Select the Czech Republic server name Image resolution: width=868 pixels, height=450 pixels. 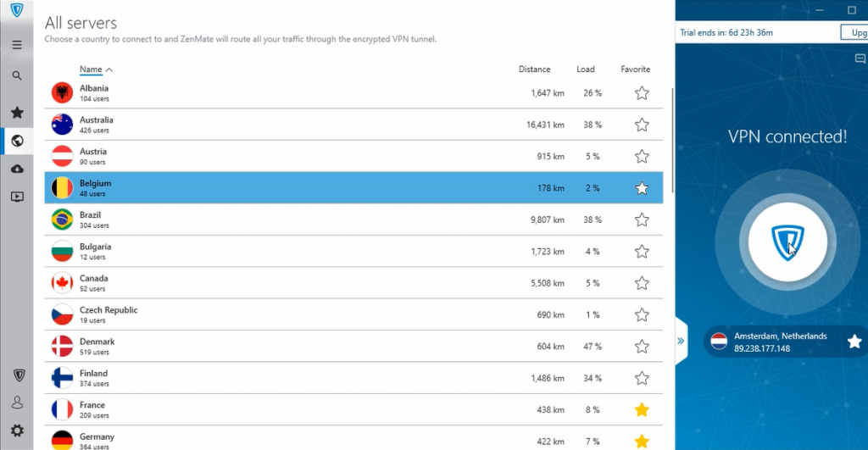coord(108,310)
